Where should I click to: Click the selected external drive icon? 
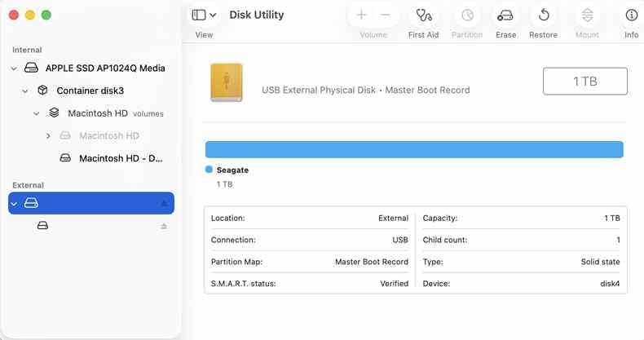pos(31,203)
